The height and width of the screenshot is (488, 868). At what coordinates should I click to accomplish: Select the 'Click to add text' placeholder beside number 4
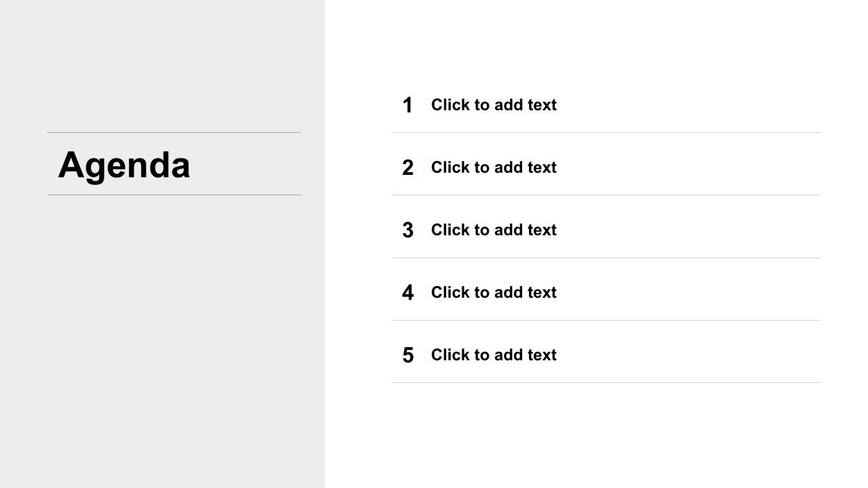[494, 292]
